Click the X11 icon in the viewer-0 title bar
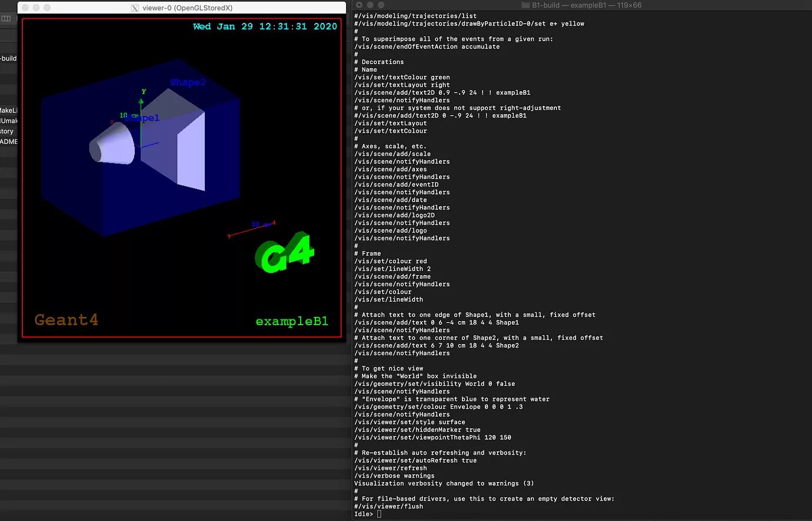Image resolution: width=812 pixels, height=521 pixels. [135, 8]
